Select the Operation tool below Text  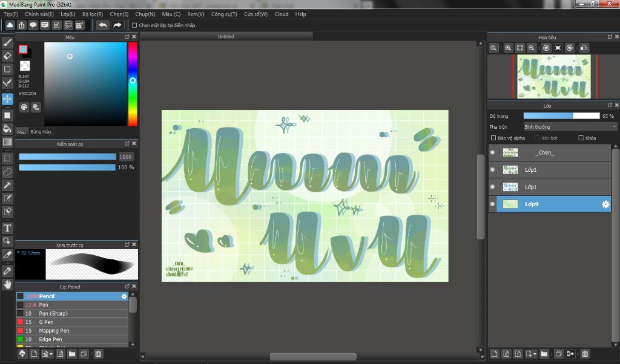coord(7,241)
